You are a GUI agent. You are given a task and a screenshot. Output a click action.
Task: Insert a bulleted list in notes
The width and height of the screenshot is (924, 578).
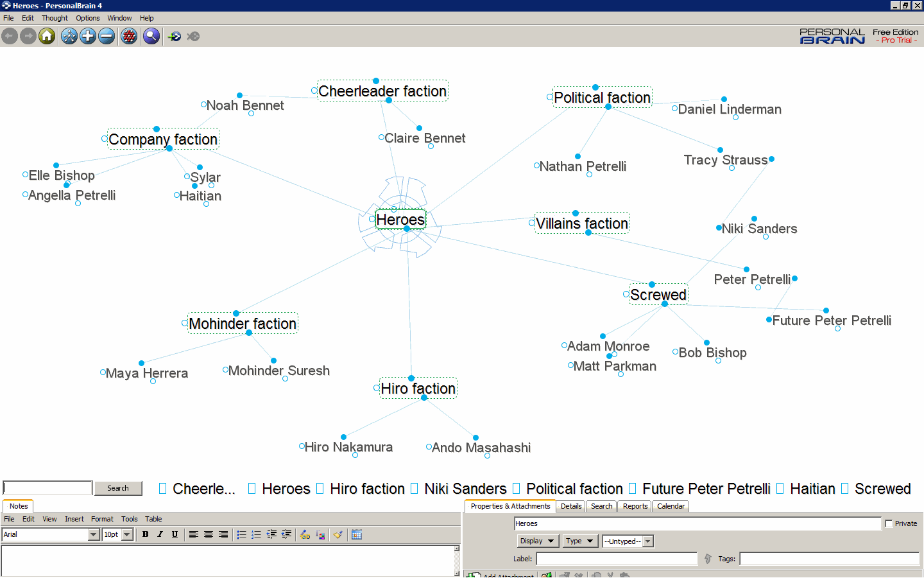[241, 534]
